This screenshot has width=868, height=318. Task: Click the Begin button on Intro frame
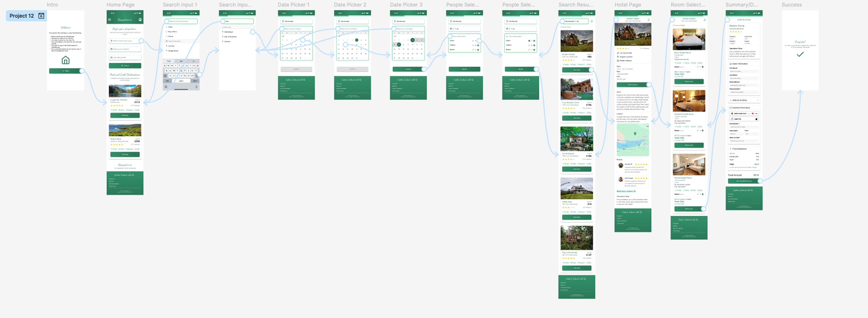tap(65, 71)
